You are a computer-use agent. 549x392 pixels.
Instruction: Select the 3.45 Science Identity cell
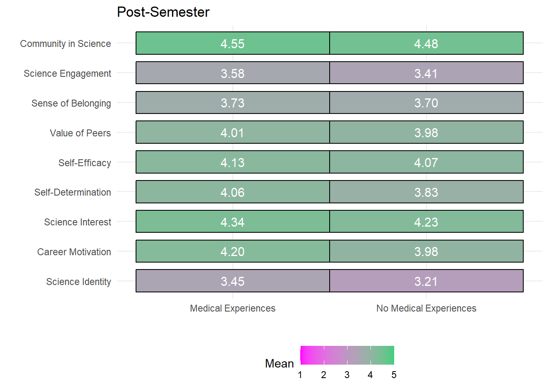click(x=233, y=281)
